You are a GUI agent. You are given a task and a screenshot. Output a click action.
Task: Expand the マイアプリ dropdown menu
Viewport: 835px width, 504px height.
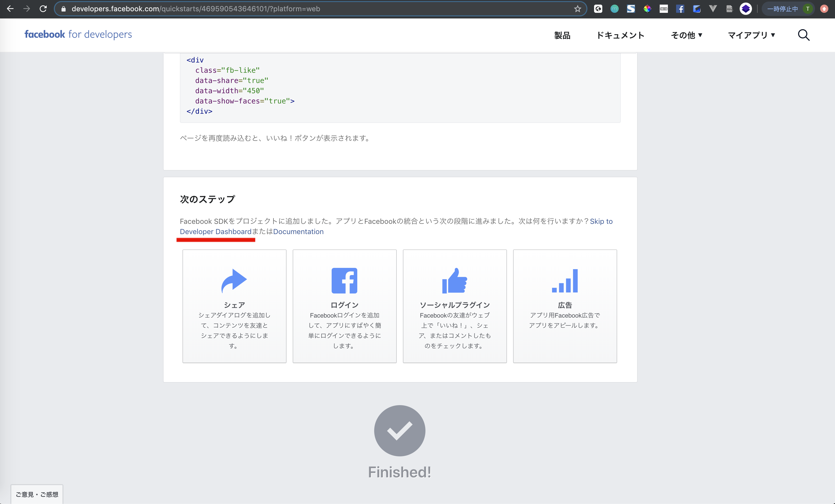(752, 35)
